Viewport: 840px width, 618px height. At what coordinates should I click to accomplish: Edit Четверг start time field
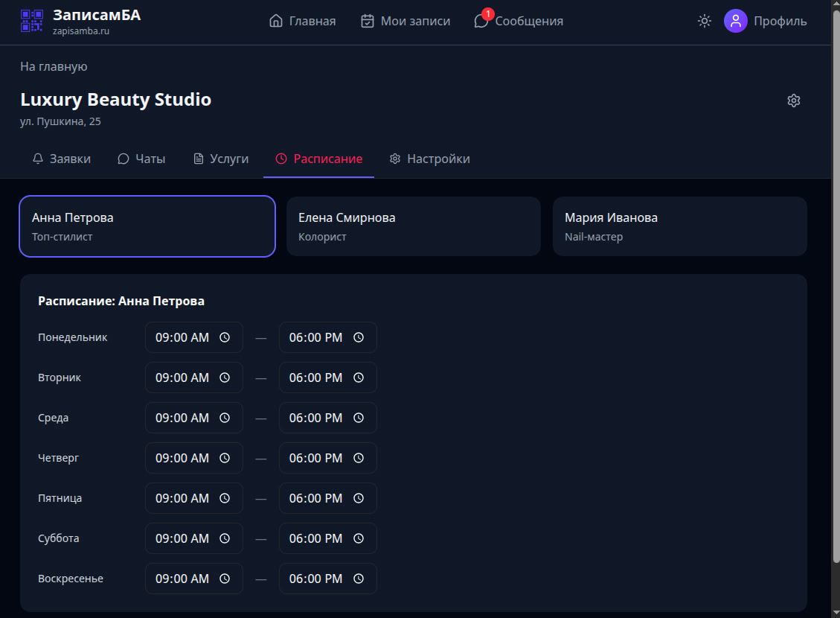194,458
